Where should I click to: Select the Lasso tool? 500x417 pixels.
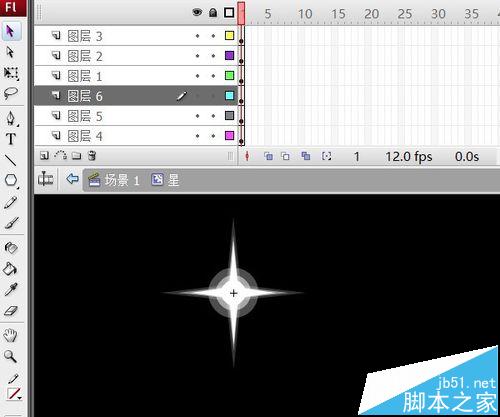(x=11, y=94)
